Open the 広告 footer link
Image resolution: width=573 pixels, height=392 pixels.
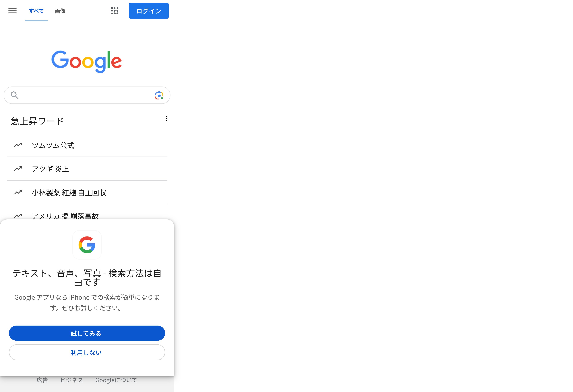(42, 380)
